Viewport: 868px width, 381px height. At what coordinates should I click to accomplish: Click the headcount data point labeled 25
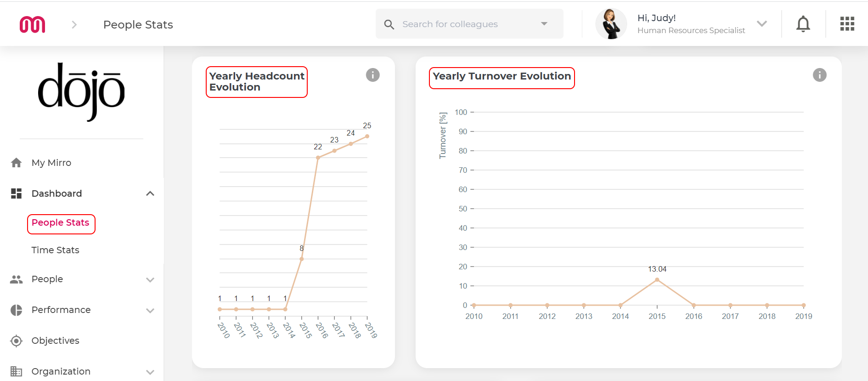pos(367,136)
